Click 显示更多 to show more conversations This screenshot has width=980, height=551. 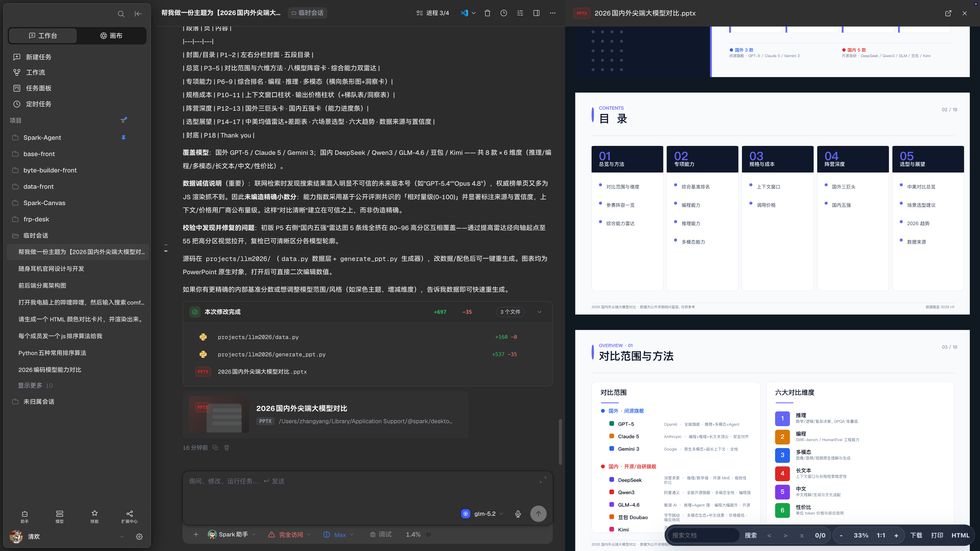[x=35, y=386]
